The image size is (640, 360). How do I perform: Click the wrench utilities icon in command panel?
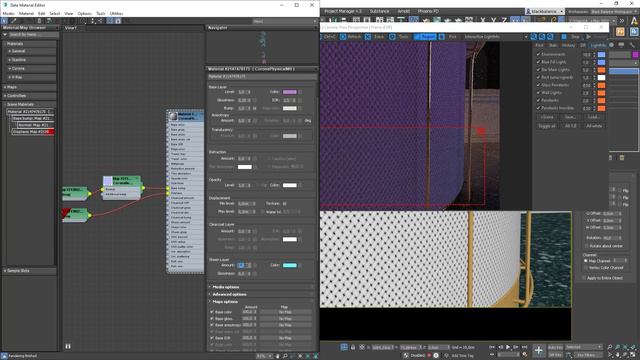[631, 45]
